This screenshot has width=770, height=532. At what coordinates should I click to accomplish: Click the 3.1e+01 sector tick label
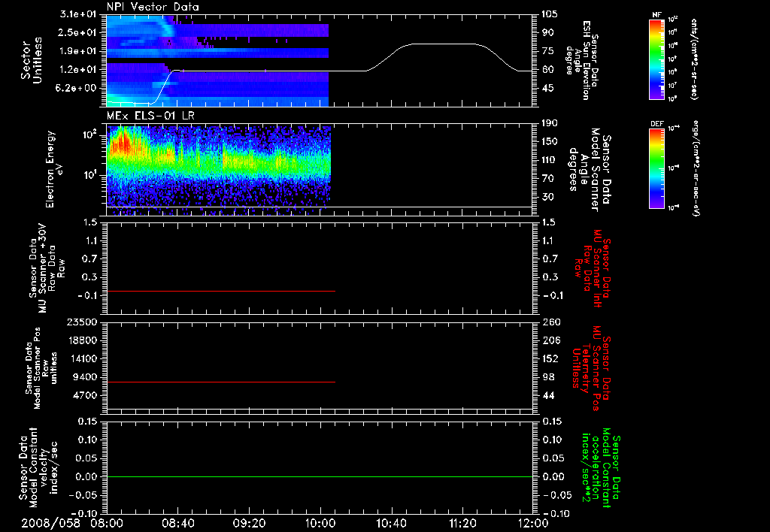(x=78, y=14)
